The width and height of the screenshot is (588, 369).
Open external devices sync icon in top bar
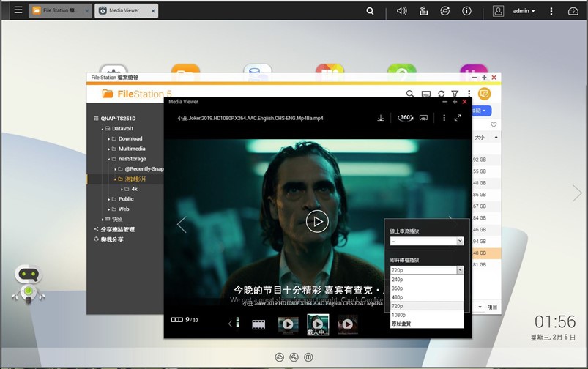[444, 11]
